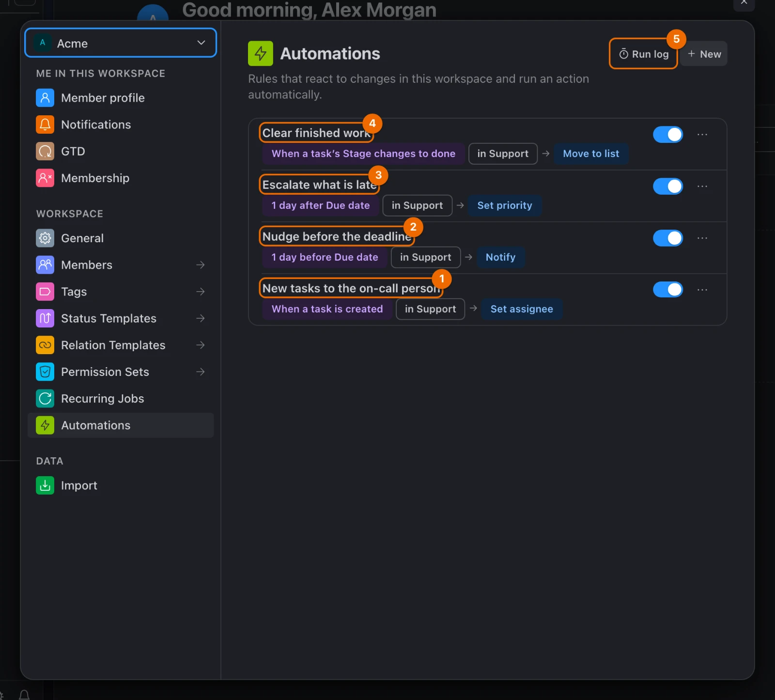Screen dimensions: 775x700
Task: Click the Set priority action chip
Action: 504,205
